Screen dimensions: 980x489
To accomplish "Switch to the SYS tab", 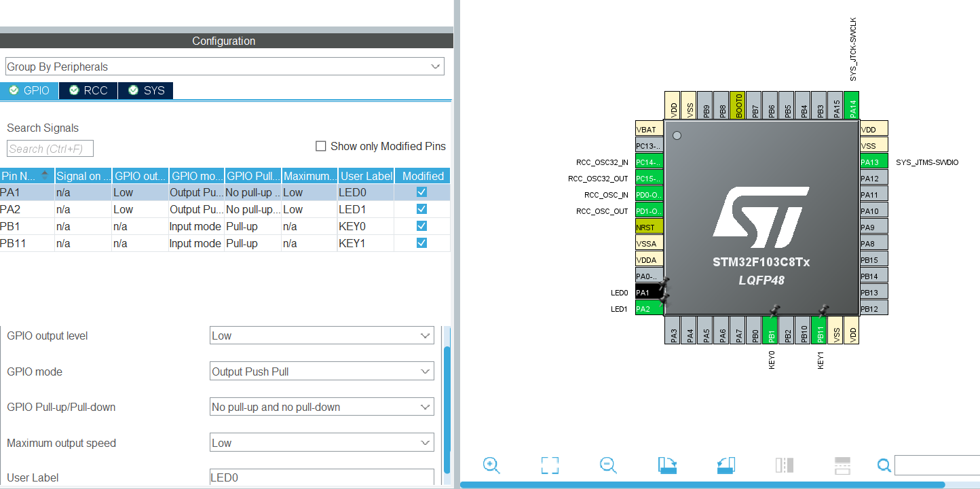I will click(146, 90).
